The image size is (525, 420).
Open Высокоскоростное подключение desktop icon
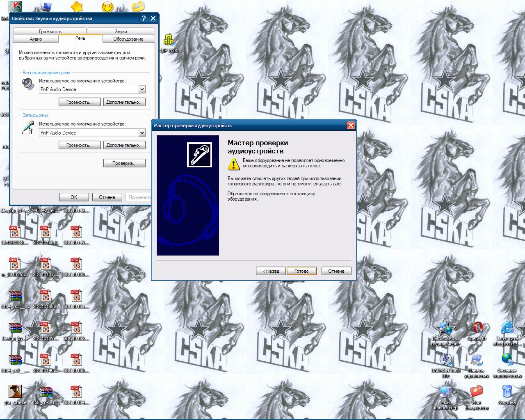coord(446,328)
